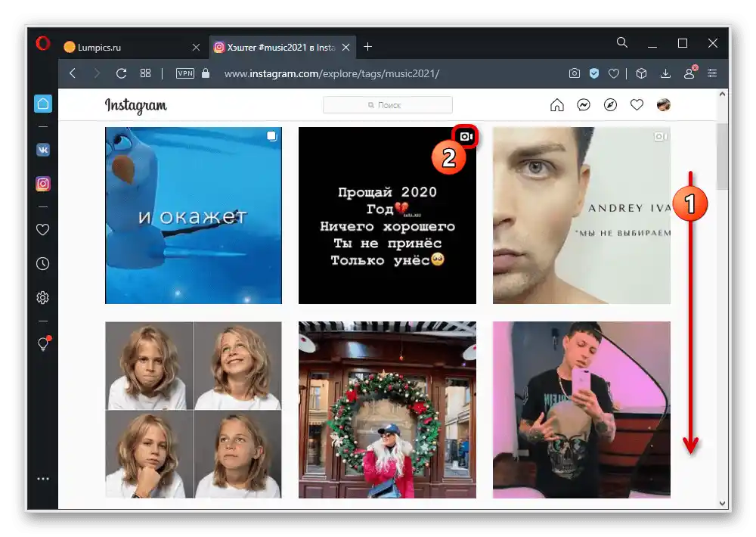This screenshot has height=537, width=756.
Task: Reload the Instagram page
Action: pyautogui.click(x=121, y=73)
